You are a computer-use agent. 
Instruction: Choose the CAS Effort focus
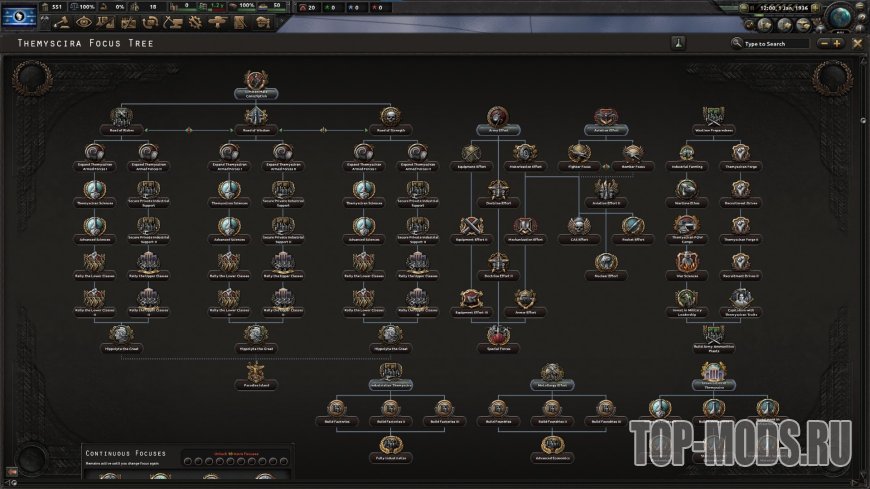[x=579, y=227]
